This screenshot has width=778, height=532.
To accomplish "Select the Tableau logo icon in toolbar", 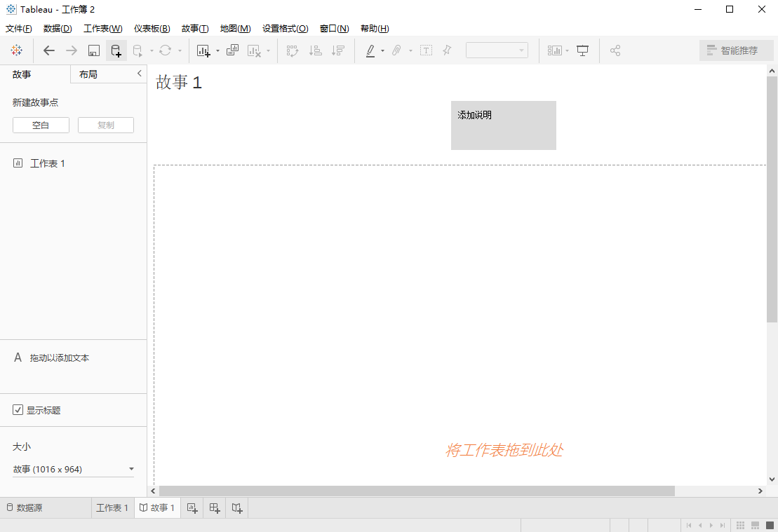I will tap(17, 50).
